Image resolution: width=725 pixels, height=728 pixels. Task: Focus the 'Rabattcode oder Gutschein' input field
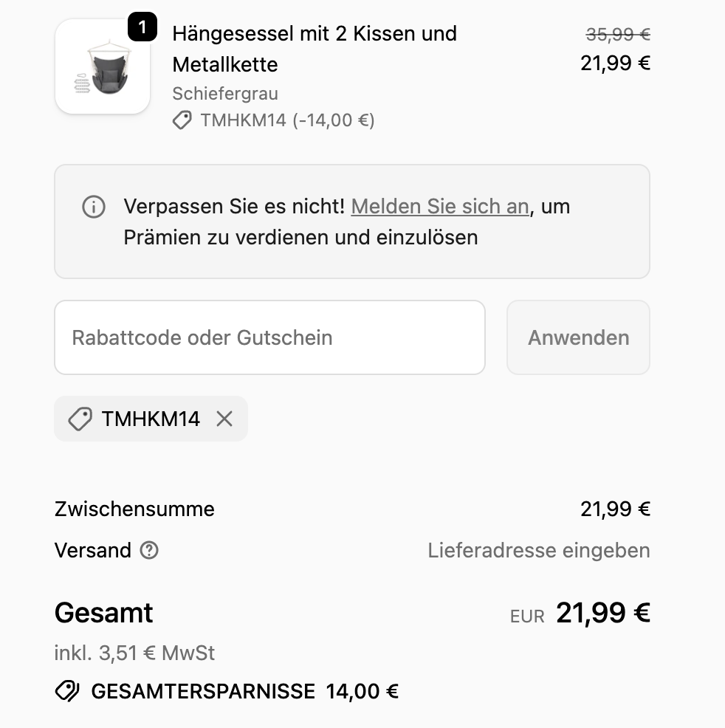point(269,337)
